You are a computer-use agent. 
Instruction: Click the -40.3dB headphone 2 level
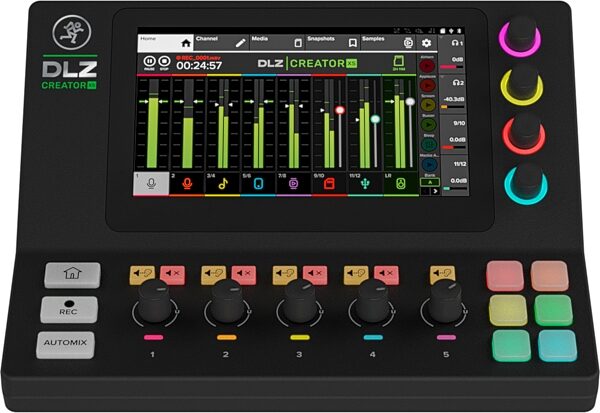pyautogui.click(x=454, y=99)
